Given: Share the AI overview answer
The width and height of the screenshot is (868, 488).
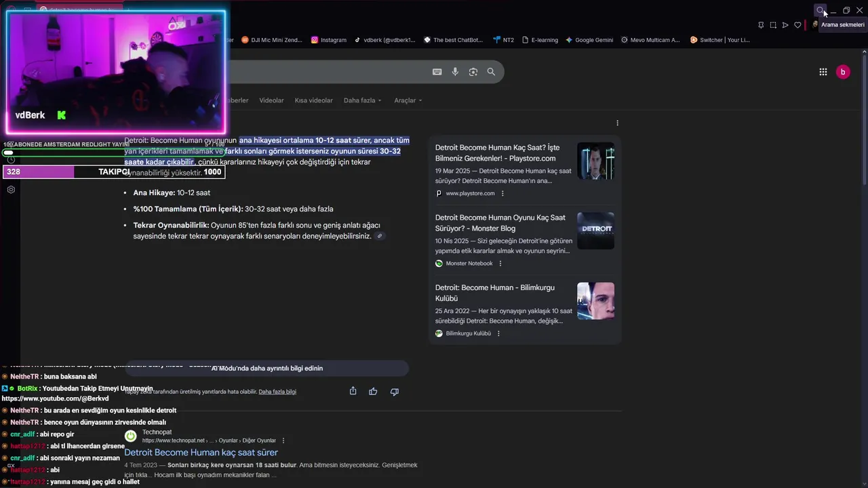Looking at the screenshot, I should click(353, 391).
